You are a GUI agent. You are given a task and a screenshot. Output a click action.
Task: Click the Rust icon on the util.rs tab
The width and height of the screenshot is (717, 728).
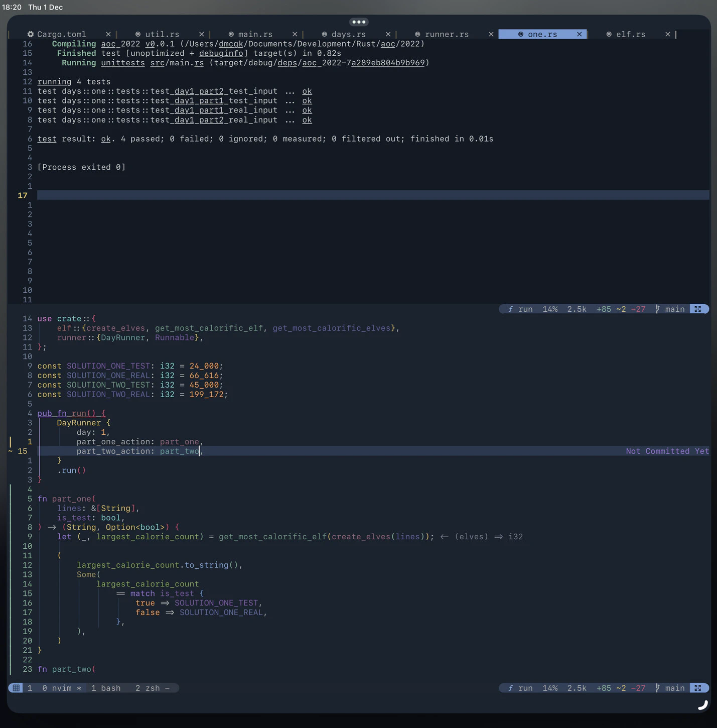pyautogui.click(x=138, y=34)
